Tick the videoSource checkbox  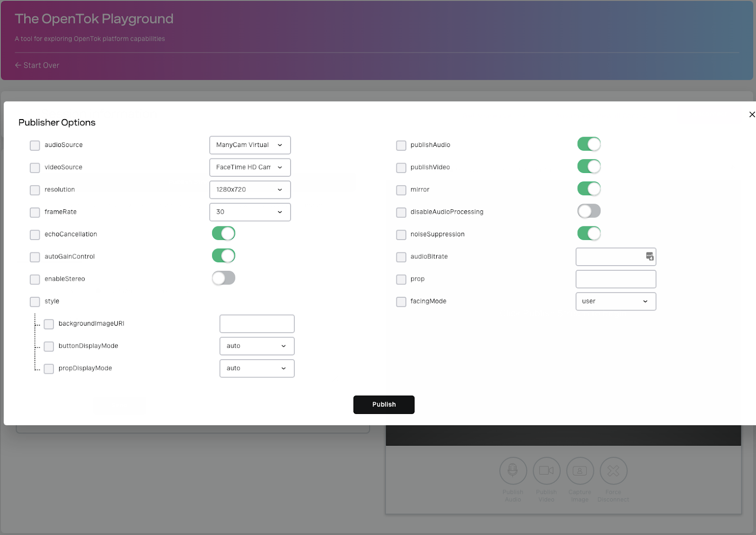[35, 168]
